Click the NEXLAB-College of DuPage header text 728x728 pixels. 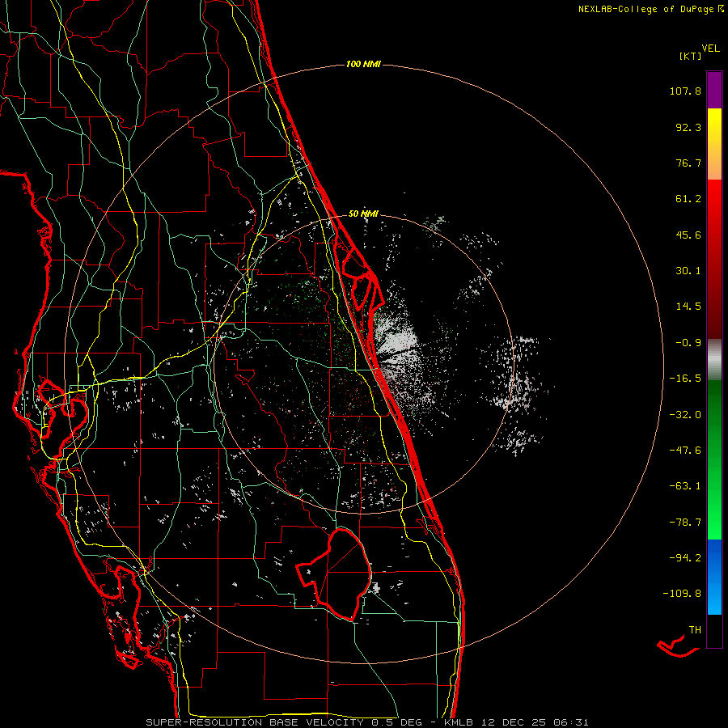pos(650,9)
